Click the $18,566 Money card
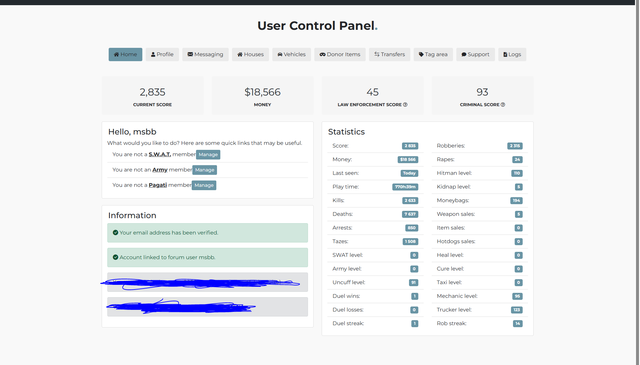Screen dimensions: 640x365 click(x=262, y=95)
